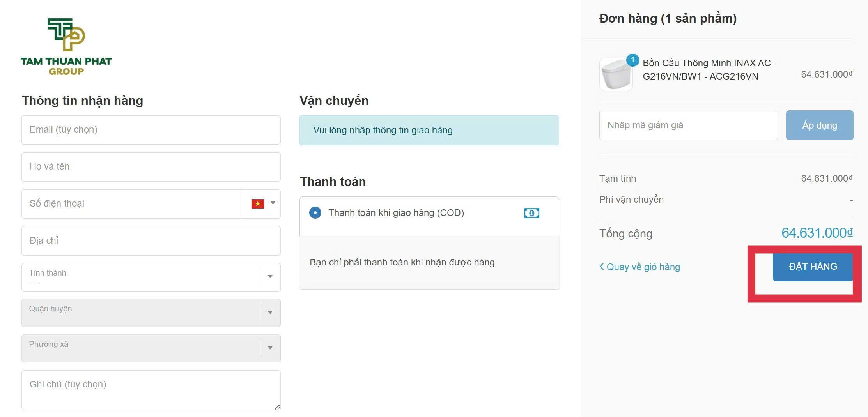Click the Ghi chú (tùy chọn) textarea

pos(151,390)
